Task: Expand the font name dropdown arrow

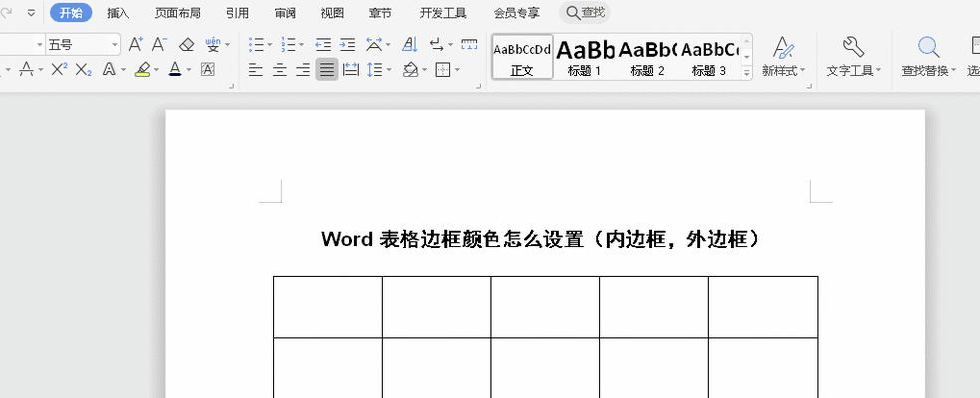Action: 40,45
